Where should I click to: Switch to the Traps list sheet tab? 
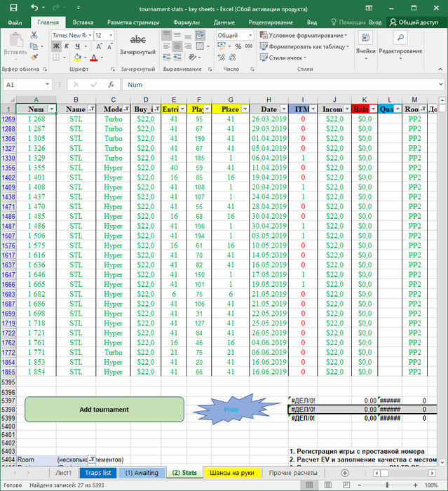click(x=97, y=473)
